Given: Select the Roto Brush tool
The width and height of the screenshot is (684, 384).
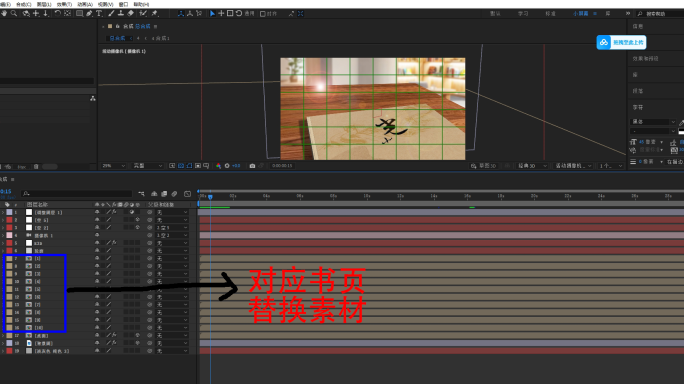Looking at the screenshot, I should pos(143,14).
